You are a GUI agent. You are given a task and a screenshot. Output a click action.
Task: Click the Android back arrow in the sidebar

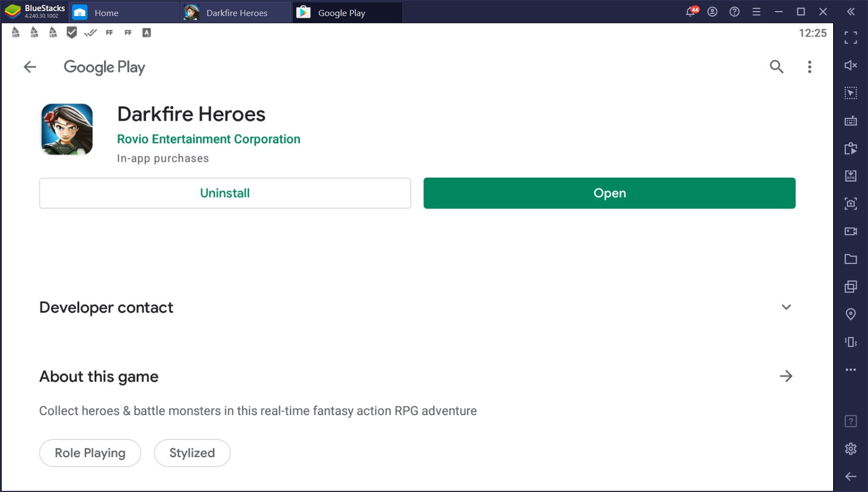pos(851,477)
